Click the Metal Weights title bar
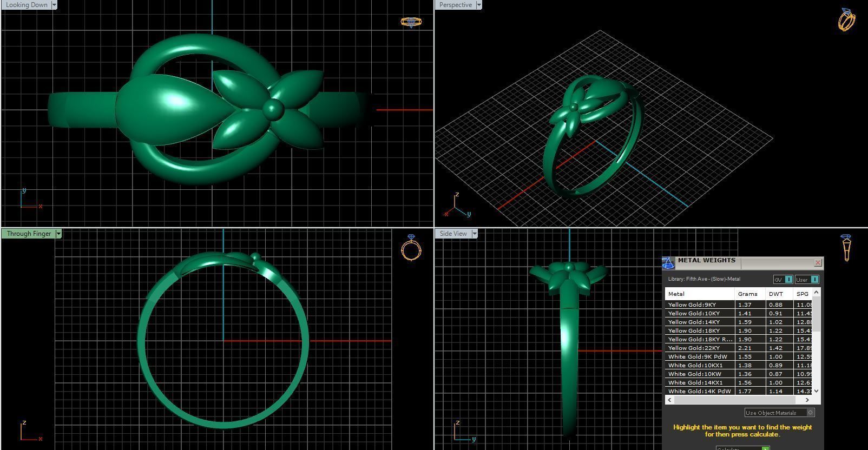The height and width of the screenshot is (450, 868). tap(744, 262)
